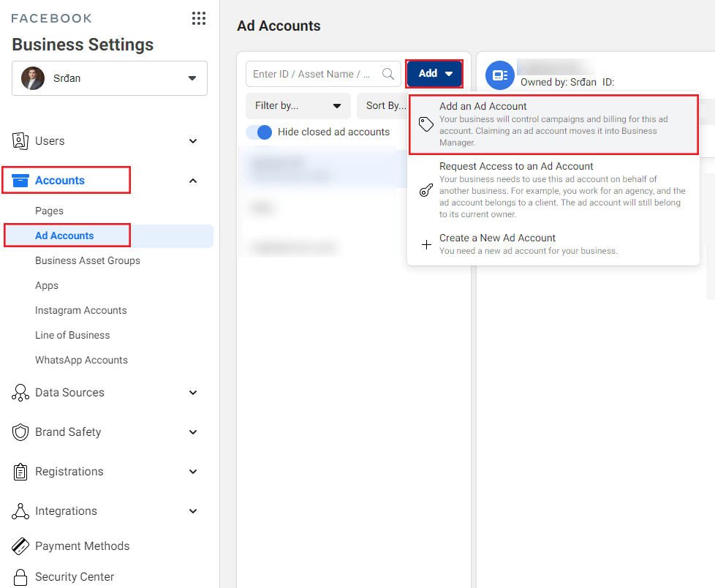Click the key icon for Request Access
715x588 pixels.
(426, 189)
